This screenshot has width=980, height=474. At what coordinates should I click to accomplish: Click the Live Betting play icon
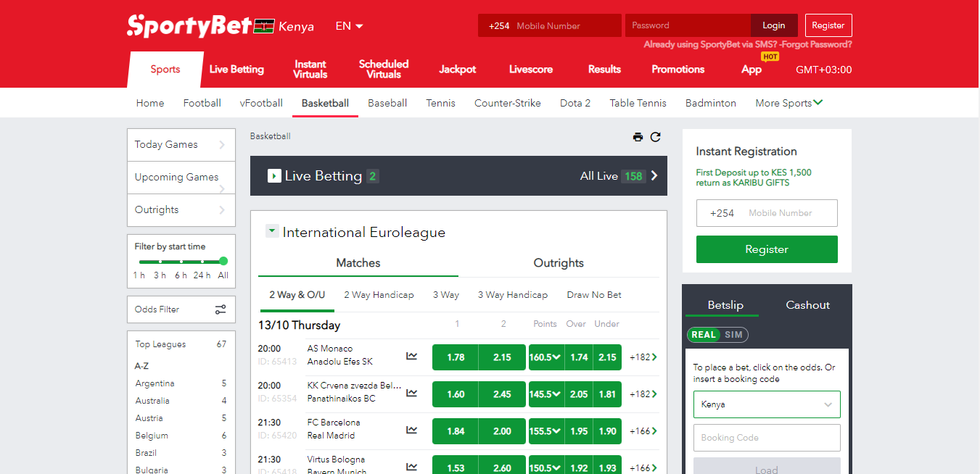click(274, 175)
